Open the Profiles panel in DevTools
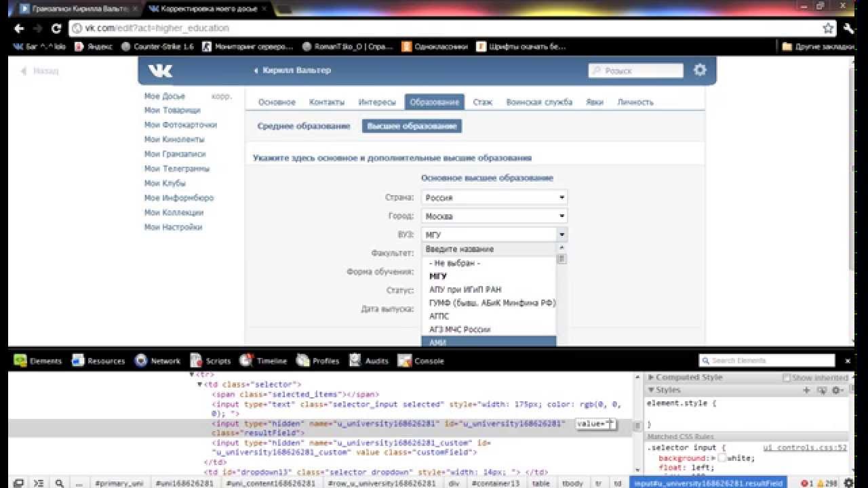 [317, 361]
